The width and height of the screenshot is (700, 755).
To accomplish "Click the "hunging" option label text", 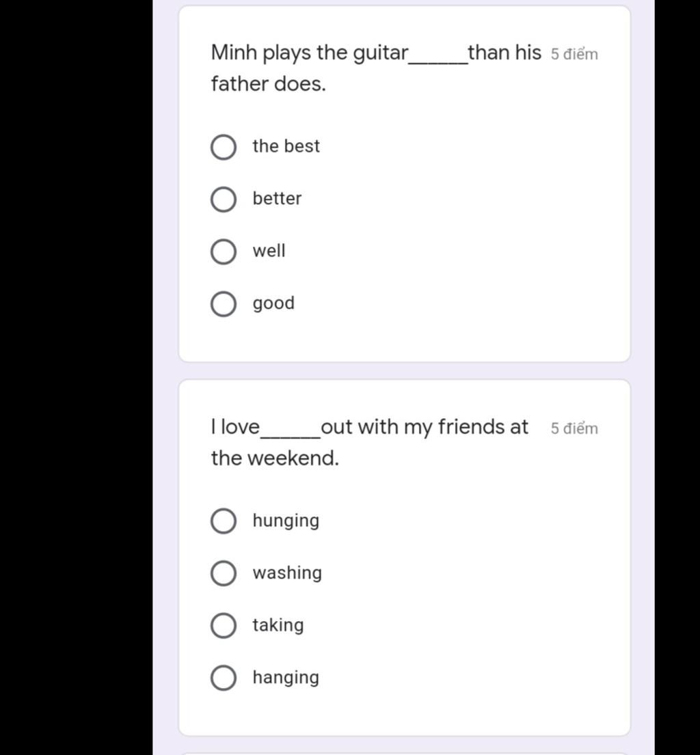I will 286,521.
